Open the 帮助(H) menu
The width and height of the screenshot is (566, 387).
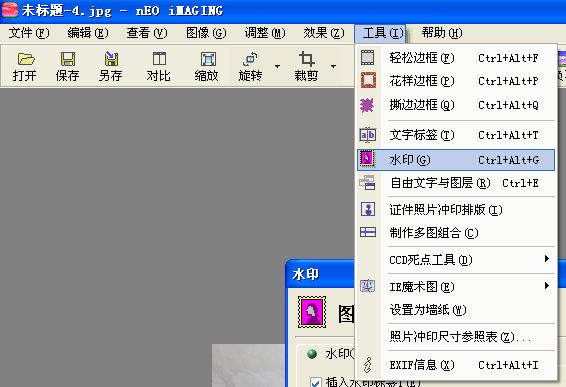442,33
